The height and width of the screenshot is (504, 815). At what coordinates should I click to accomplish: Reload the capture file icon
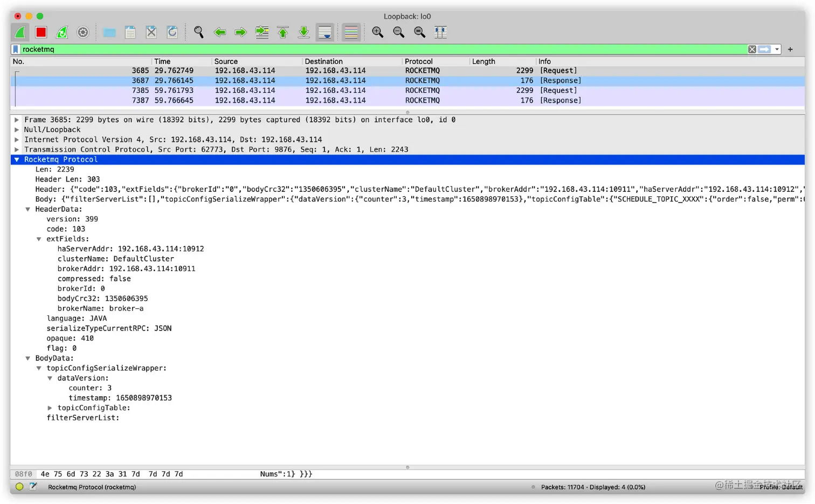point(172,32)
